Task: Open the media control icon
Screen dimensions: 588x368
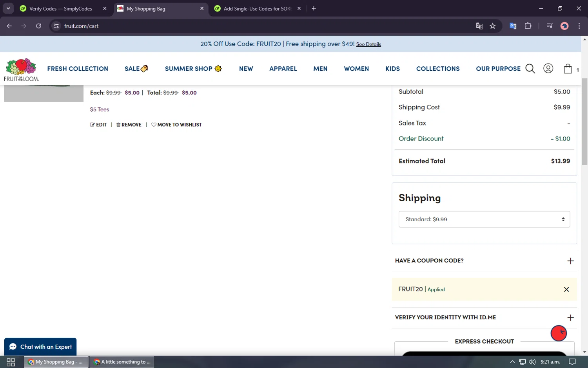Action: click(550, 26)
